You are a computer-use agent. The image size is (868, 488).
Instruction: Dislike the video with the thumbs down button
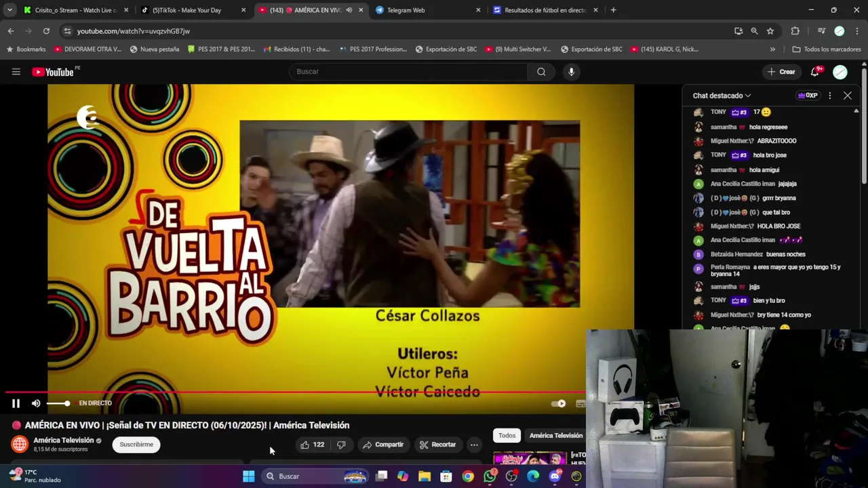[x=341, y=445]
